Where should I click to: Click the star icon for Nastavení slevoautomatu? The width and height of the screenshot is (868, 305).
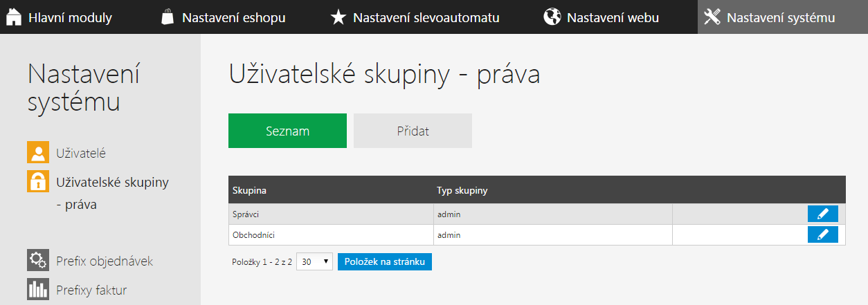337,17
